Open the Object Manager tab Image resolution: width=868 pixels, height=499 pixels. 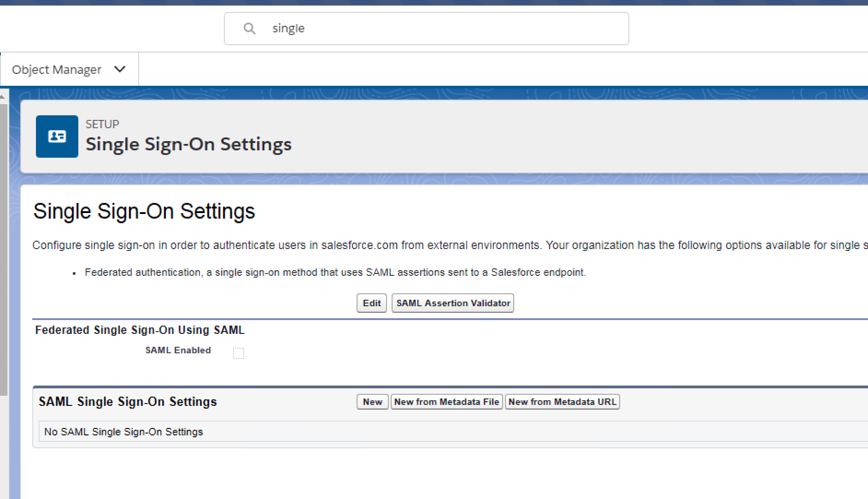coord(56,70)
